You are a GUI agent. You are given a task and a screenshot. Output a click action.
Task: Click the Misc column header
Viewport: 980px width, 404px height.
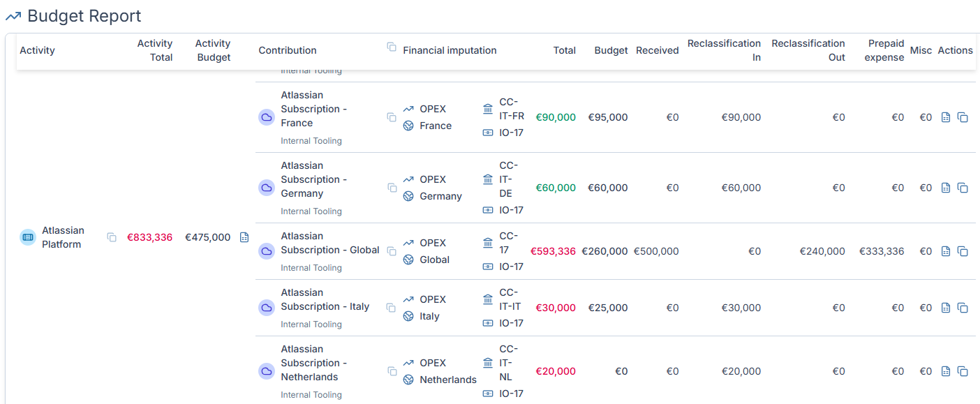click(x=921, y=50)
